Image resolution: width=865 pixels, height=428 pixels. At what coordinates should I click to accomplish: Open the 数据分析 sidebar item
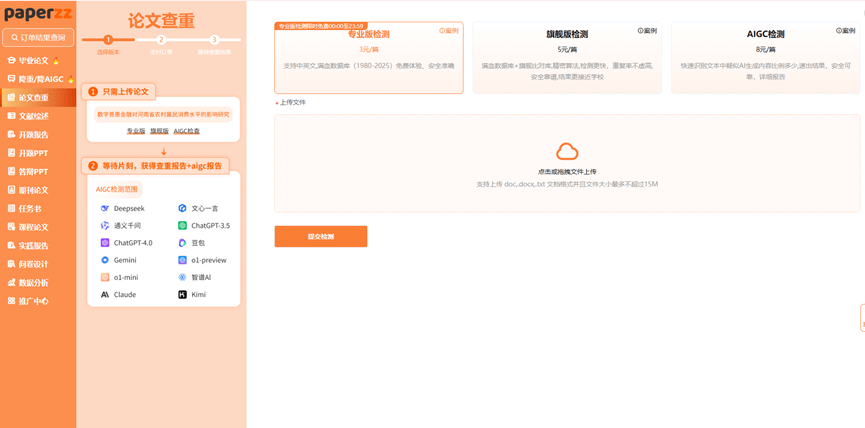pyautogui.click(x=38, y=283)
